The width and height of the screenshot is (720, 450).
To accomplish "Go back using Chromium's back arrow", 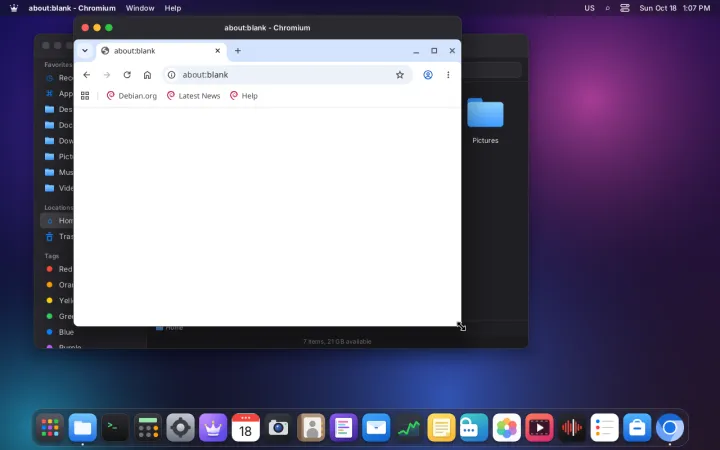I will 87,75.
